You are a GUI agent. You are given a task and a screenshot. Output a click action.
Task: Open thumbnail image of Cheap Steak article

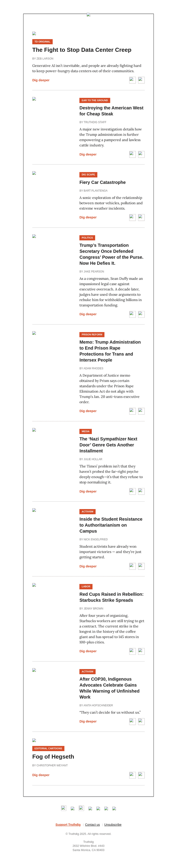coord(34,99)
